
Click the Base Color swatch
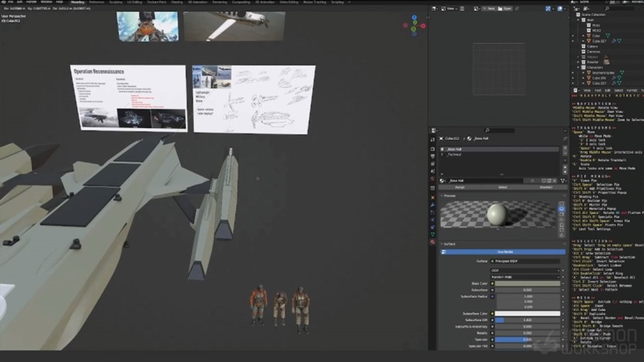[x=528, y=283]
